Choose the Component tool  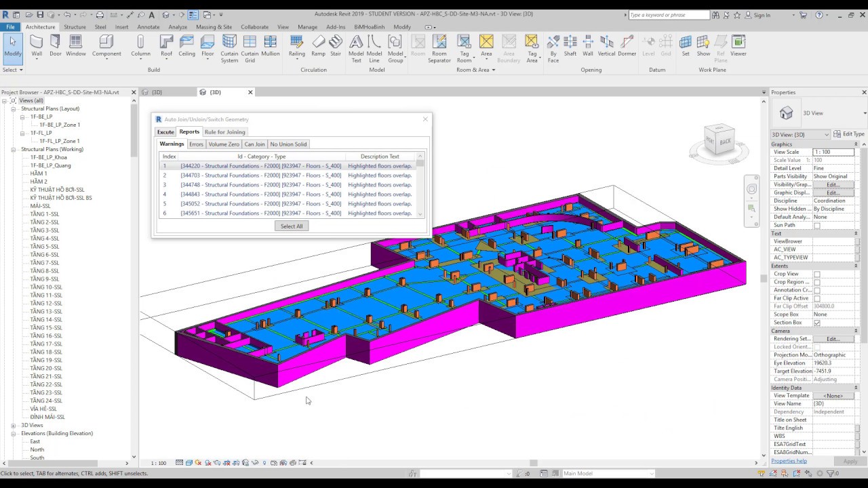pyautogui.click(x=106, y=46)
